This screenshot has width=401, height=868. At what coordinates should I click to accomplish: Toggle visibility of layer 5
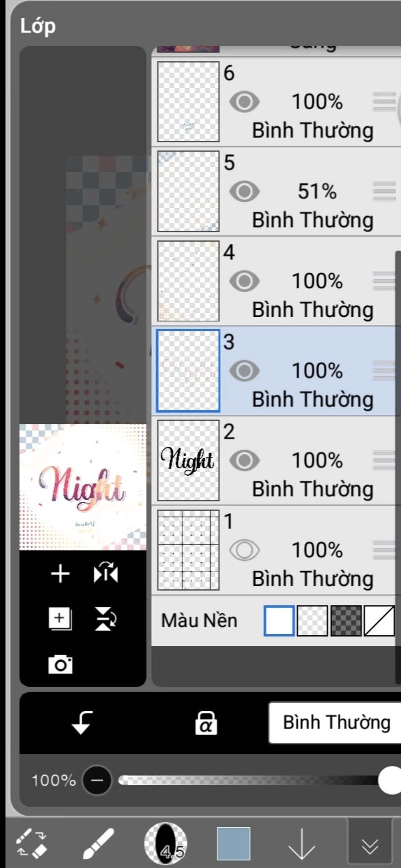[x=244, y=192]
